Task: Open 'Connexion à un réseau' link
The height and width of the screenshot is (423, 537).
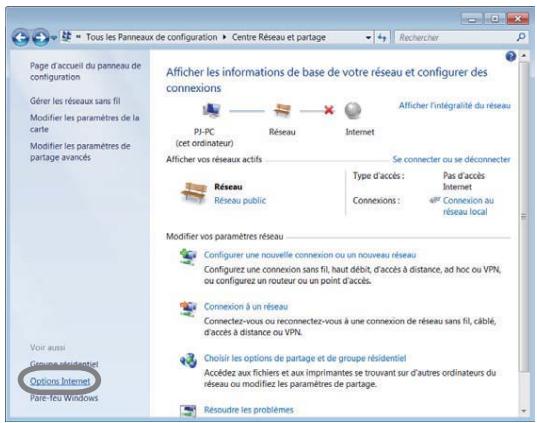Action: click(246, 307)
